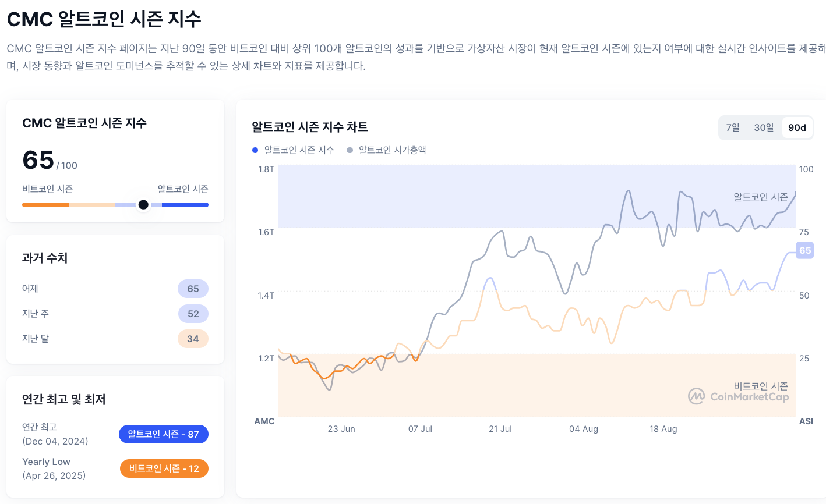Switch to the 30일 chart timeframe tab
This screenshot has width=826, height=504.
(763, 127)
